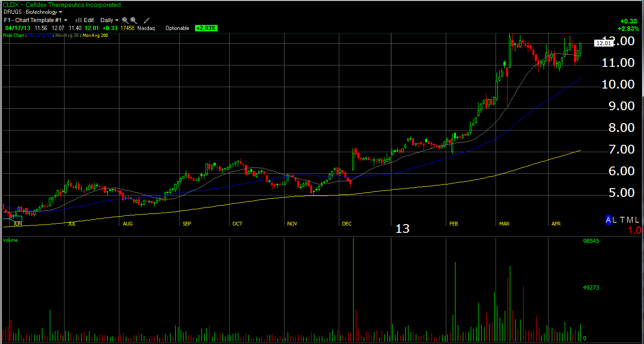This screenshot has height=344, width=644.
Task: Click the MovAvg 200 legend label
Action: (x=95, y=36)
